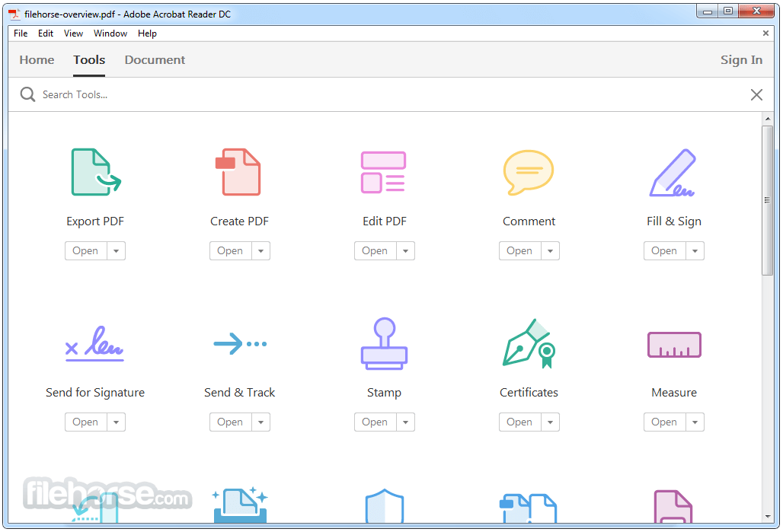Click the Send for Signature icon
Screen dimensions: 783x532
pyautogui.click(x=94, y=343)
